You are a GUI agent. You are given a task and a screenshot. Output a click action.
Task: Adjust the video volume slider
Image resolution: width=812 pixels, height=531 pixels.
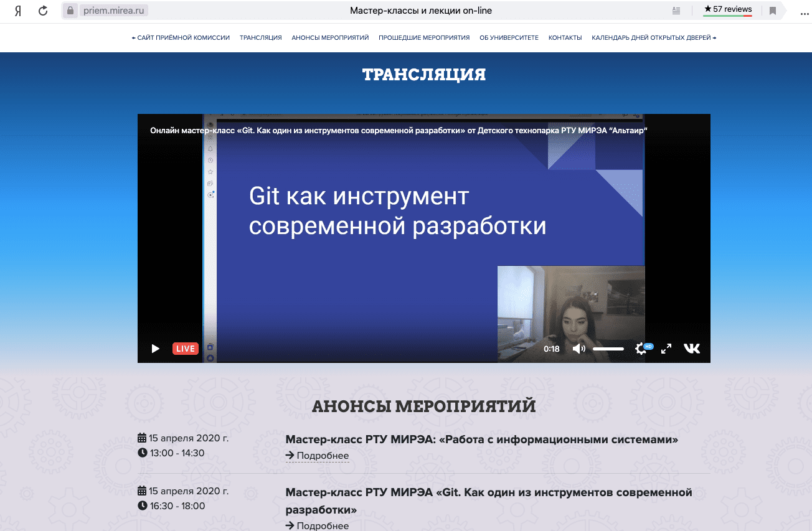(x=608, y=349)
